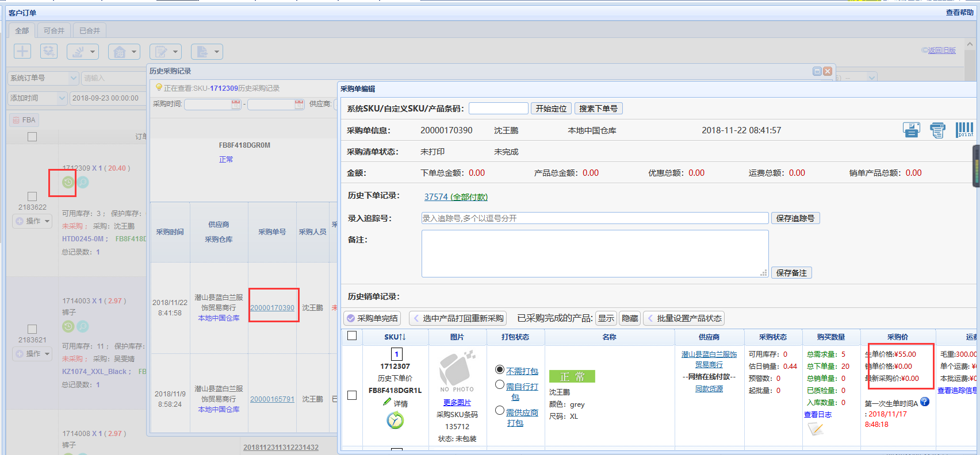This screenshot has width=980, height=455.
Task: Click the 备注 remarks text area
Action: click(595, 253)
